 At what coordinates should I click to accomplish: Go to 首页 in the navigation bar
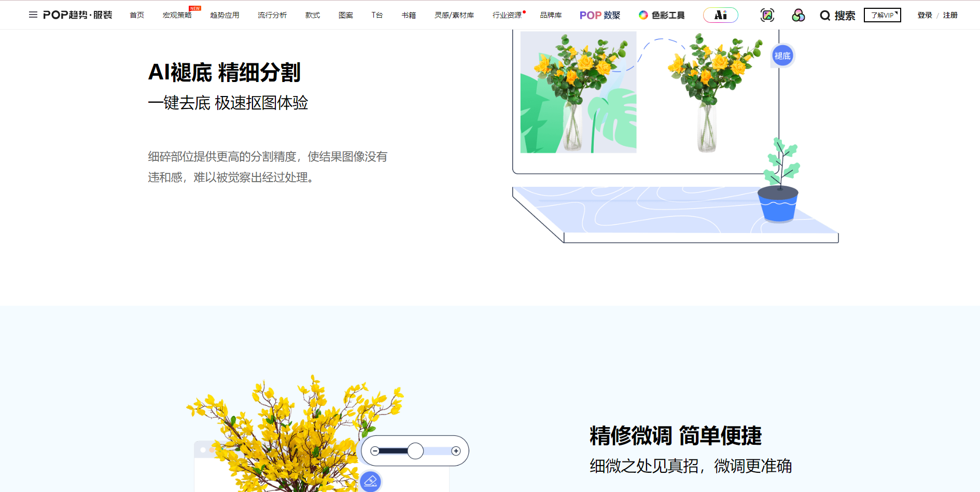pos(136,15)
